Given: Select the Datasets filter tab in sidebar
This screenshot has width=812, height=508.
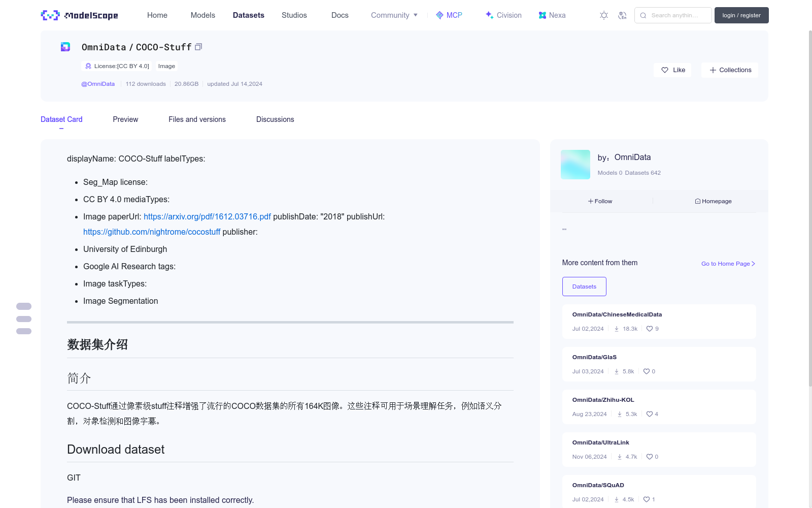Looking at the screenshot, I should tap(584, 287).
